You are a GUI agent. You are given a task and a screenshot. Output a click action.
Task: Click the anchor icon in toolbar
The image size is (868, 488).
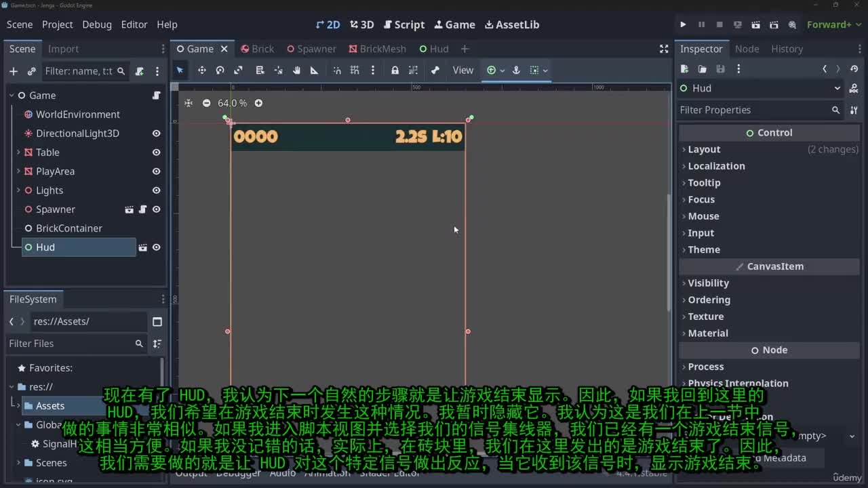(x=516, y=70)
